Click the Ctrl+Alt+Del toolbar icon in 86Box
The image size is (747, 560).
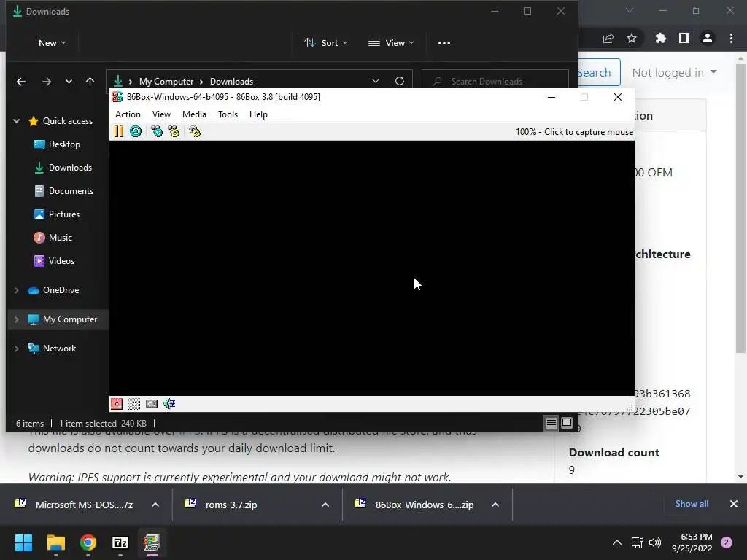157,131
